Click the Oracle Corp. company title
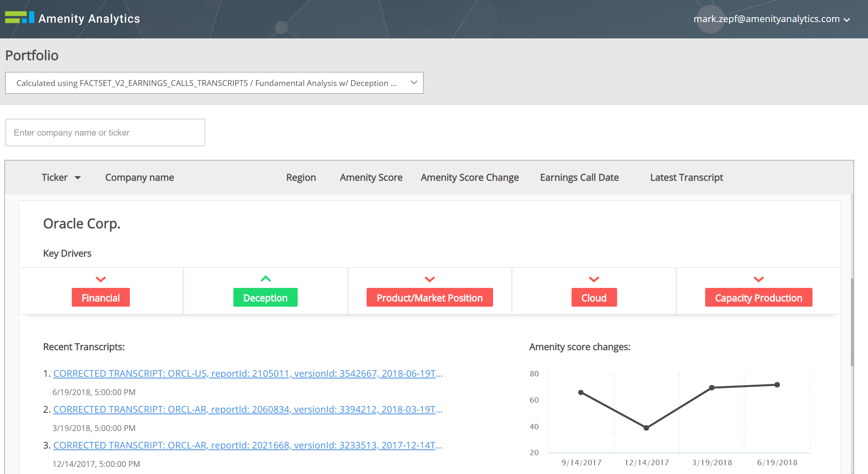This screenshot has height=474, width=868. (82, 224)
